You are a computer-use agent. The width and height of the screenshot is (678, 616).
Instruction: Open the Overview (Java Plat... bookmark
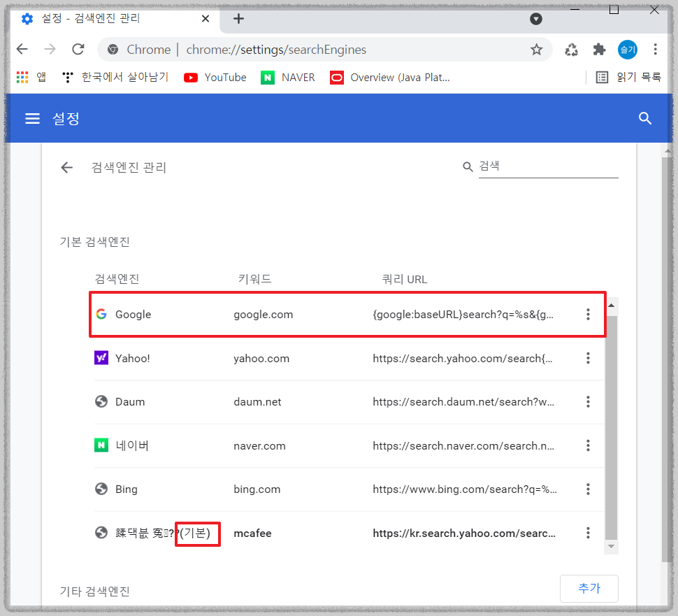pos(389,78)
